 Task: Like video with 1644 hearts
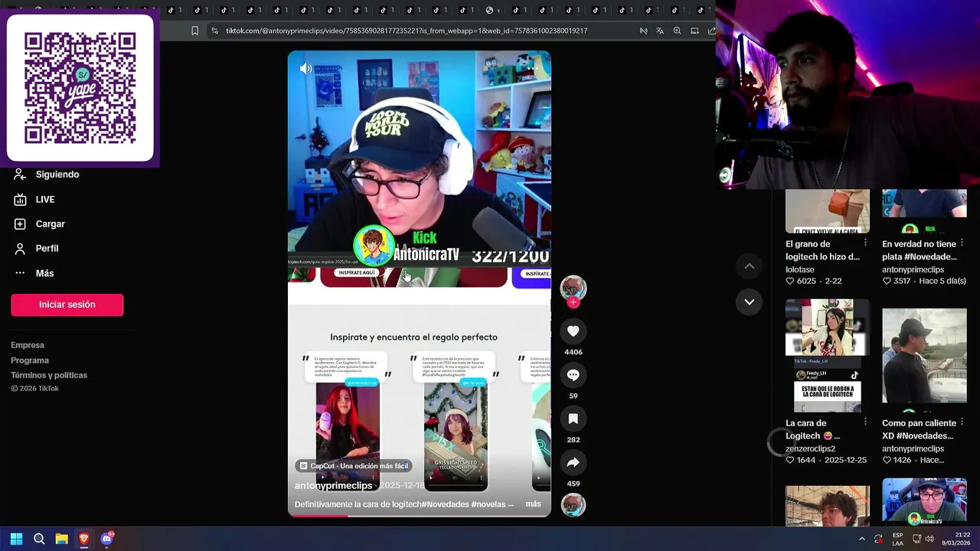[x=790, y=461]
